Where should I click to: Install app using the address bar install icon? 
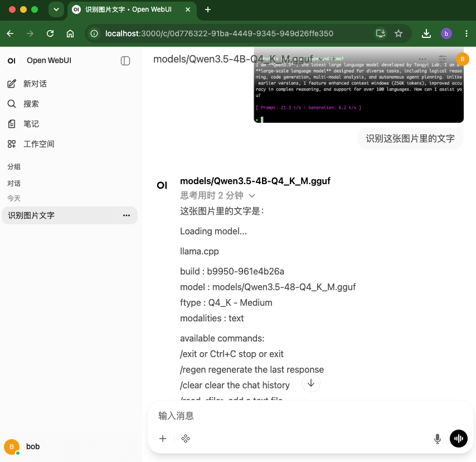click(x=380, y=33)
